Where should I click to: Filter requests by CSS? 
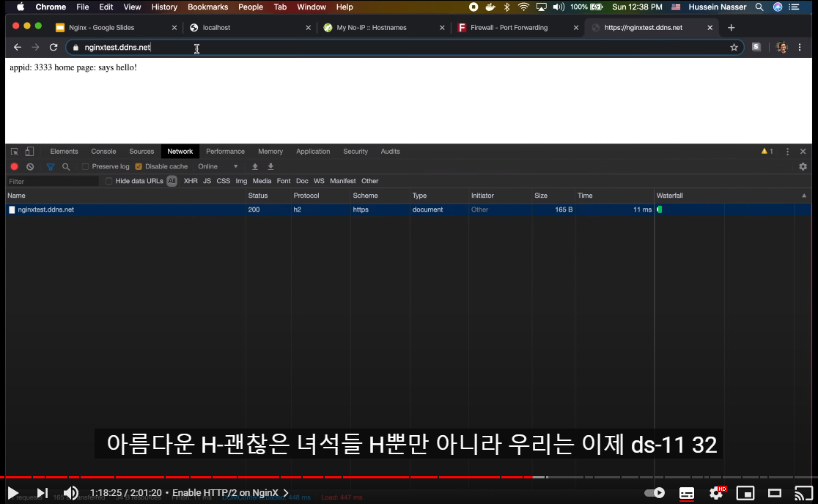point(224,182)
